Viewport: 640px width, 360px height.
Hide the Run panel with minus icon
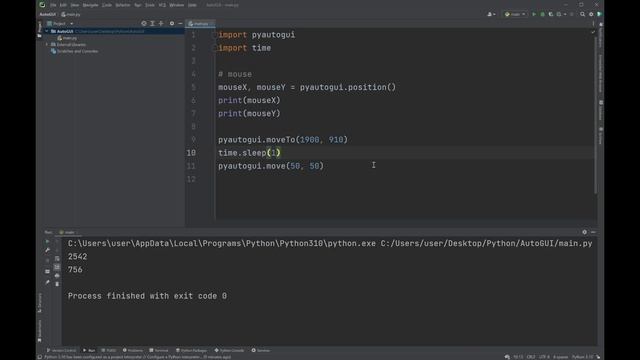593,232
